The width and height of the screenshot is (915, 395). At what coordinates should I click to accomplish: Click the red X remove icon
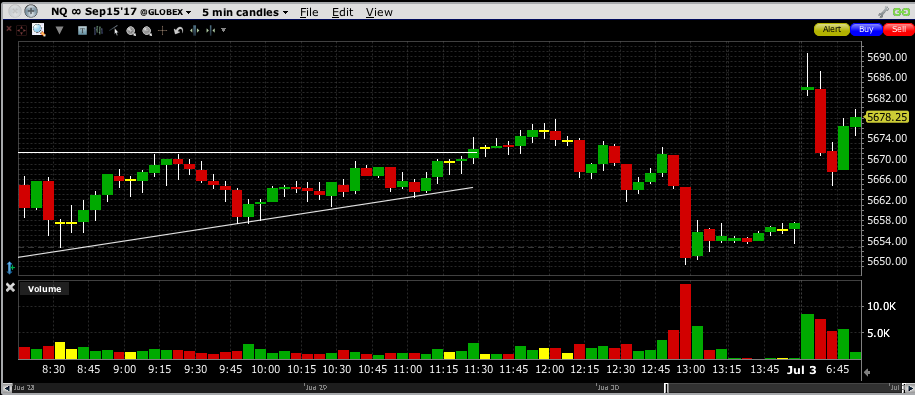pyautogui.click(x=9, y=29)
